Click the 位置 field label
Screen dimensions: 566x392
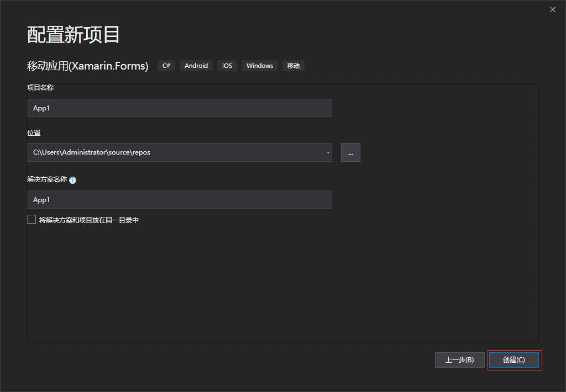[x=34, y=133]
